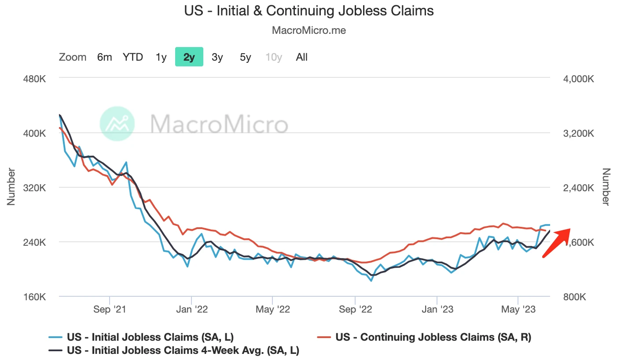Click the red legend line marker
Screen dimensions: 617x364
[324, 338]
